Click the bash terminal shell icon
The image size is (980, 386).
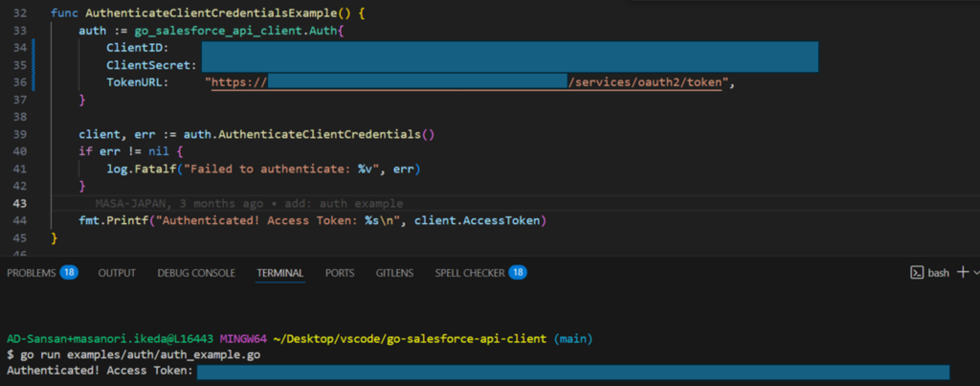[x=917, y=273]
